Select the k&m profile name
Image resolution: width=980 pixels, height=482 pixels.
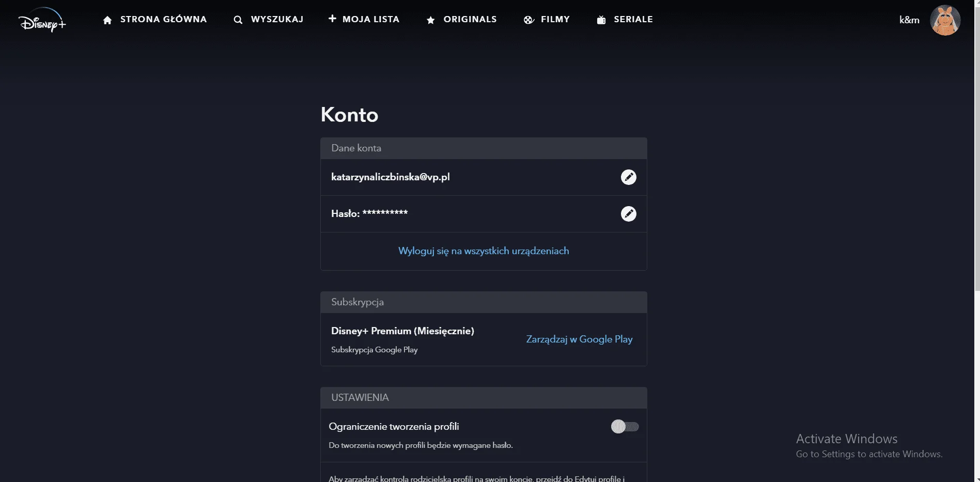pos(909,20)
